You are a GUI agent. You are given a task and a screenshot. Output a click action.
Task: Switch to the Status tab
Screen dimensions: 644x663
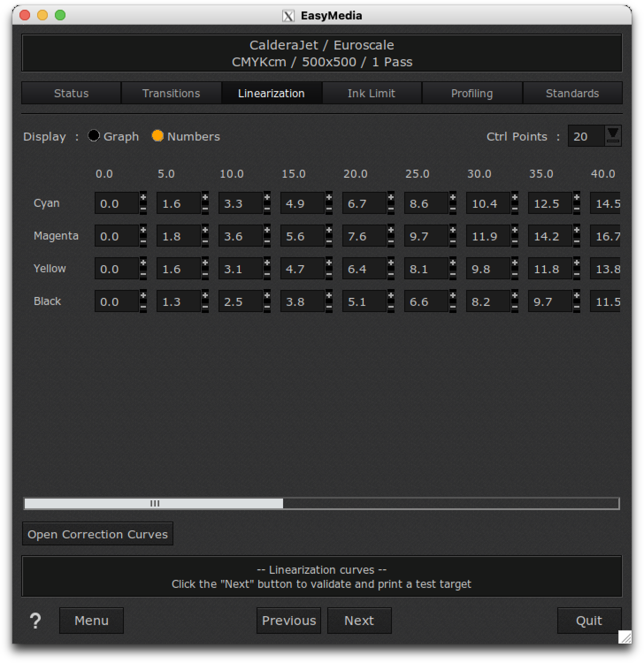(x=71, y=93)
